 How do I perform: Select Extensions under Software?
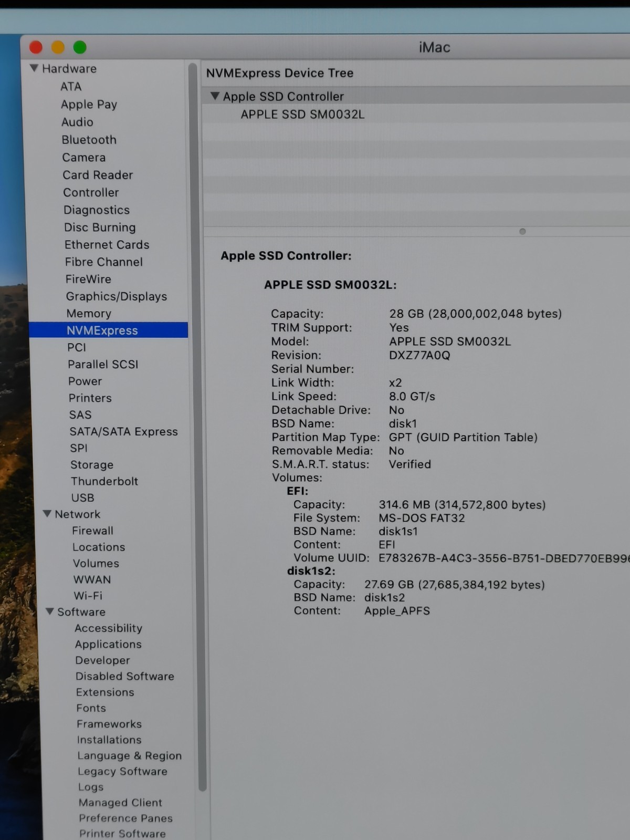[x=105, y=692]
